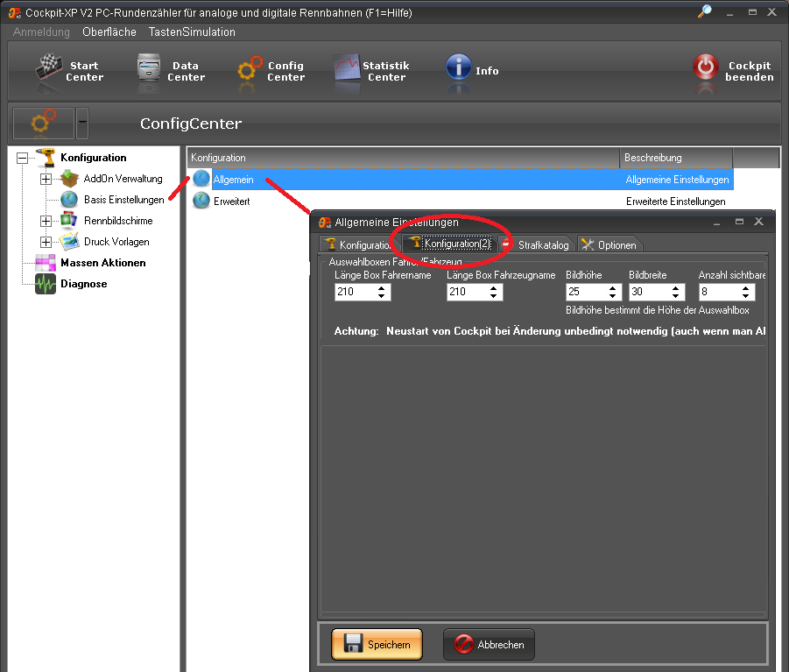The image size is (789, 672).
Task: Select the Konfiguration root label in the tree
Action: 94,158
